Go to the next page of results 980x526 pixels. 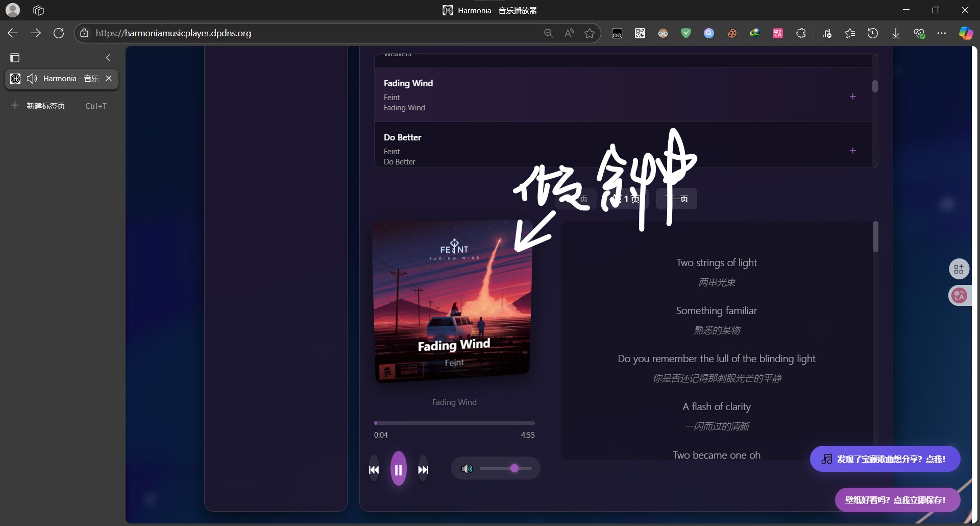pyautogui.click(x=676, y=199)
